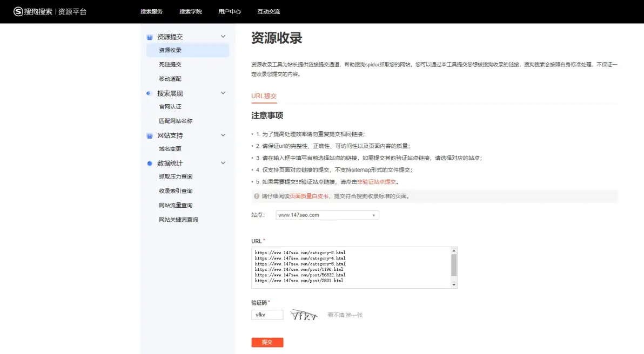Click the 非验证站点提交 link
Screen dimensions: 644x354
(x=377, y=182)
